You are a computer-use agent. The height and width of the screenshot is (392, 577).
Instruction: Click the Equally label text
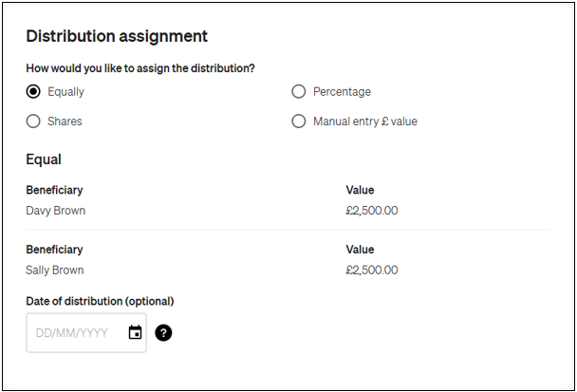[x=65, y=92]
